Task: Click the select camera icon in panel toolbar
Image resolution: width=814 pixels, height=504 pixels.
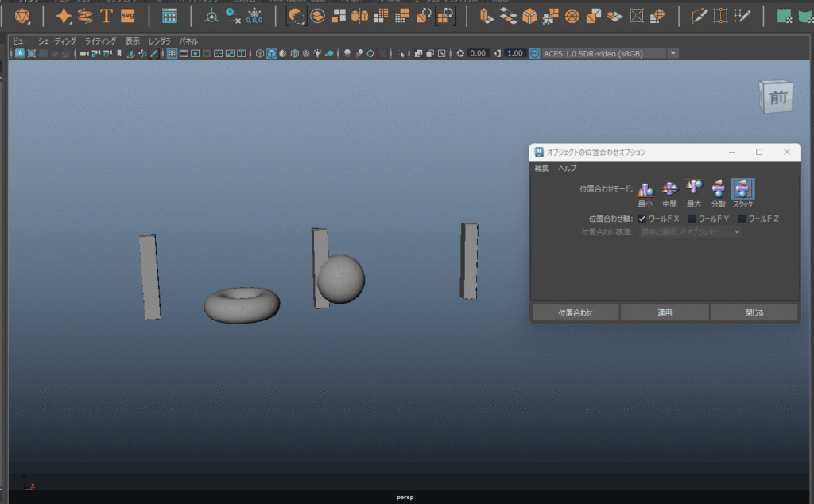Action: tap(83, 53)
